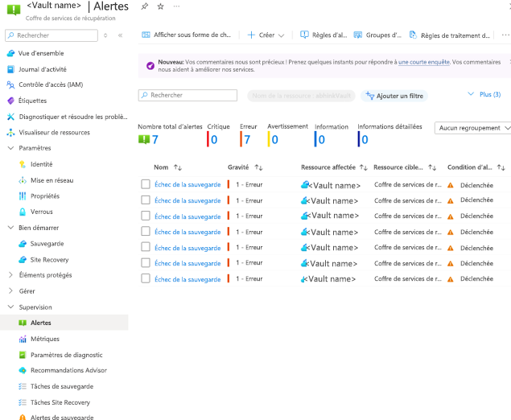Click the Identité key icon
Image resolution: width=511 pixels, height=420 pixels.
pyautogui.click(x=23, y=164)
